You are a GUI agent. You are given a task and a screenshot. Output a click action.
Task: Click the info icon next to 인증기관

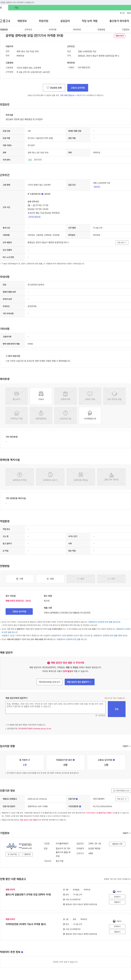point(77,799)
